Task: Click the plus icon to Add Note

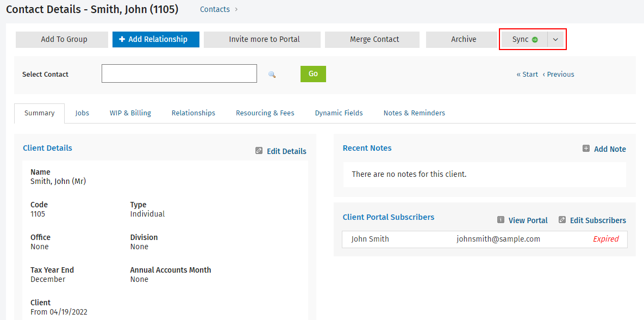Action: tap(586, 148)
